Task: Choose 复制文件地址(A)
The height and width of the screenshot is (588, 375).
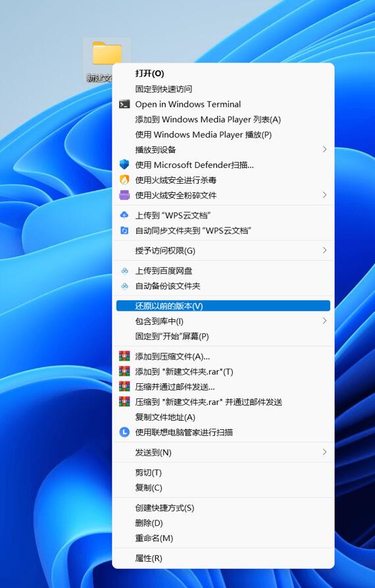Action: click(223, 417)
